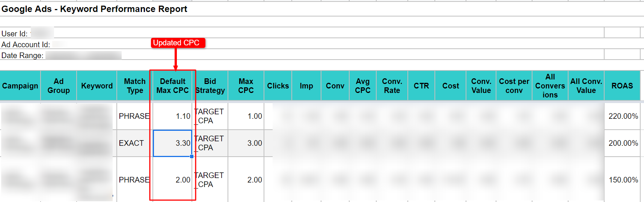
Task: Select the 150.00% ROAS cell
Action: coord(622,180)
